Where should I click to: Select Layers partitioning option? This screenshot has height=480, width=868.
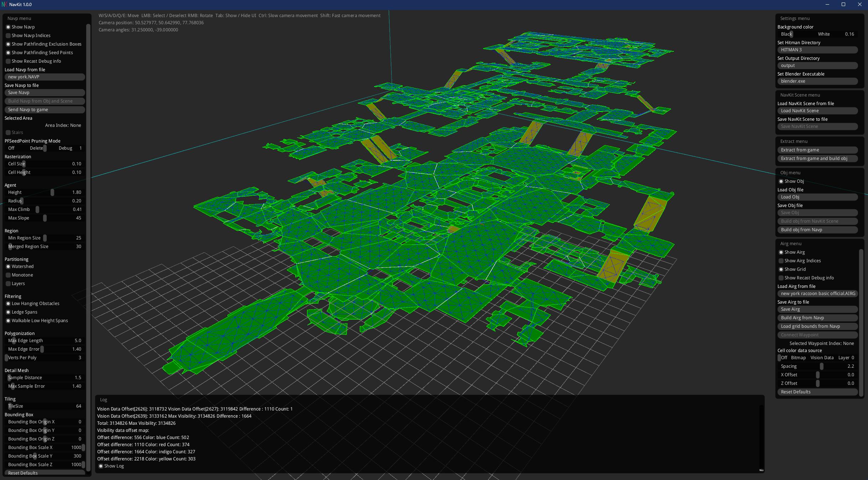click(x=8, y=284)
